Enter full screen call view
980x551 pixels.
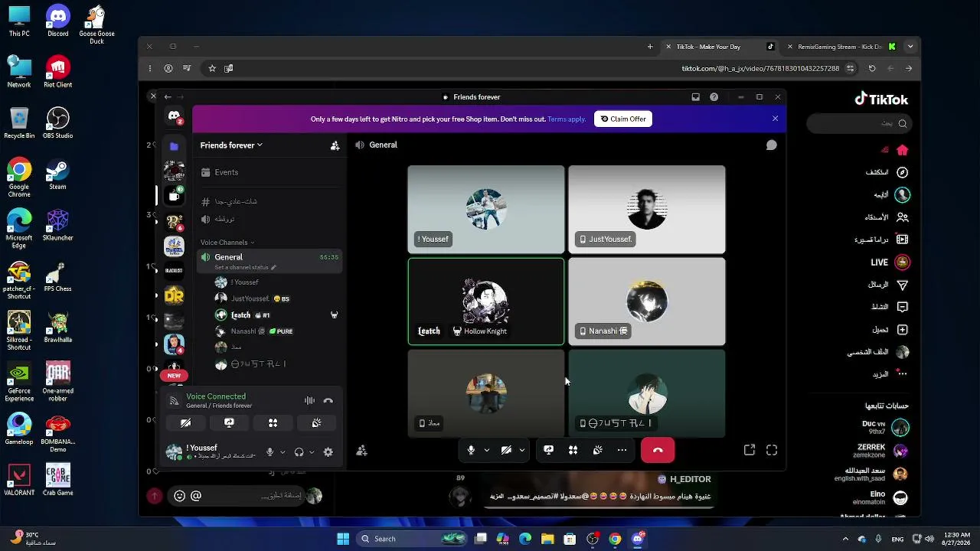[772, 451]
